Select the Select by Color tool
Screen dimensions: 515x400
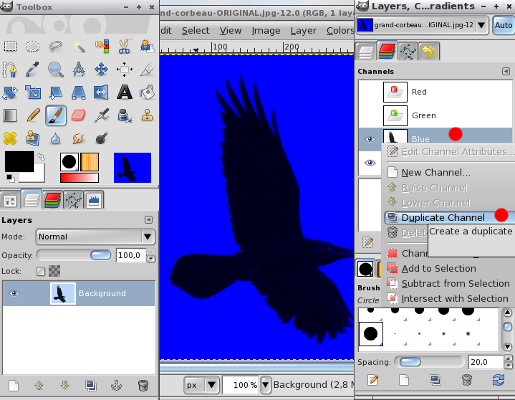point(102,46)
